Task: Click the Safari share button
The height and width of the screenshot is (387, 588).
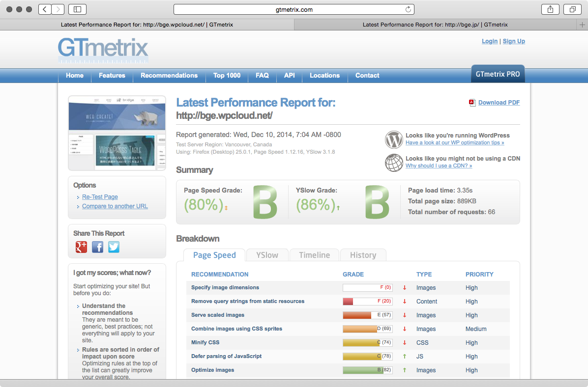Action: (x=550, y=9)
